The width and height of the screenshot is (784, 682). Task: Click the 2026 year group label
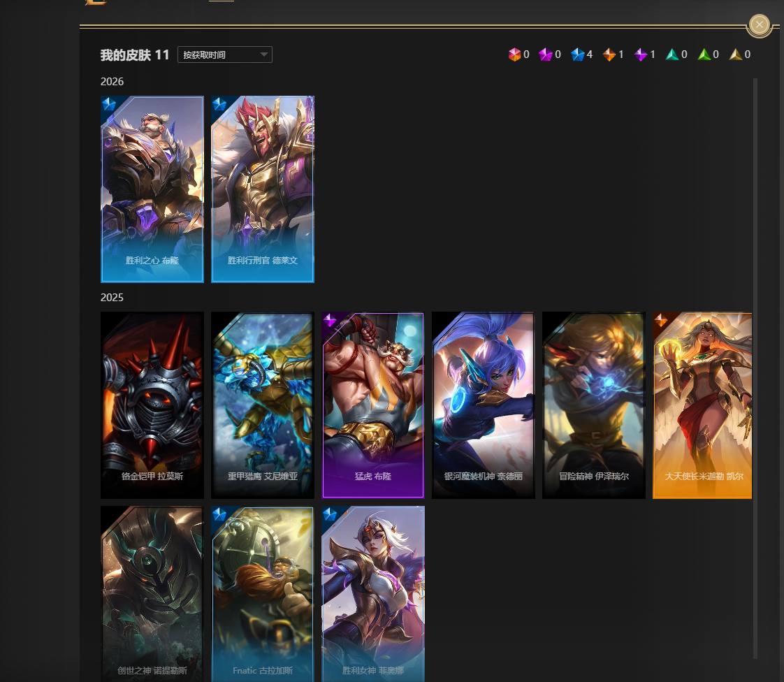(x=112, y=82)
